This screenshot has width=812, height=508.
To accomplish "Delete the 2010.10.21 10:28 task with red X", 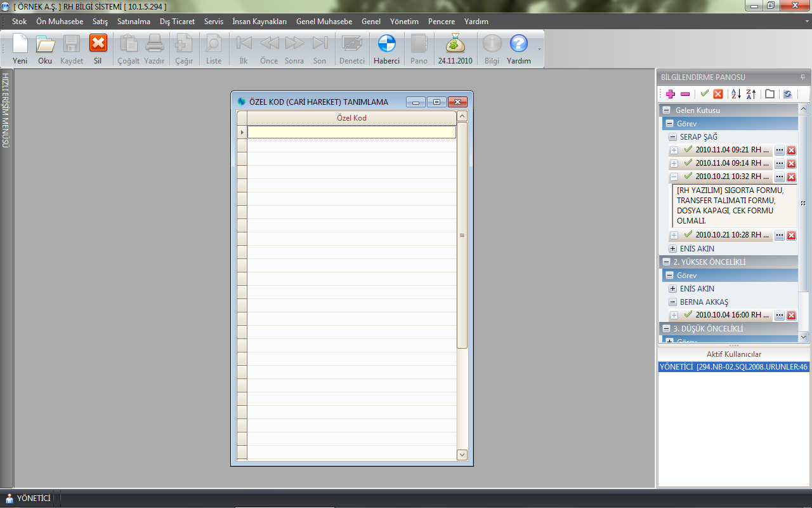I will tap(791, 236).
